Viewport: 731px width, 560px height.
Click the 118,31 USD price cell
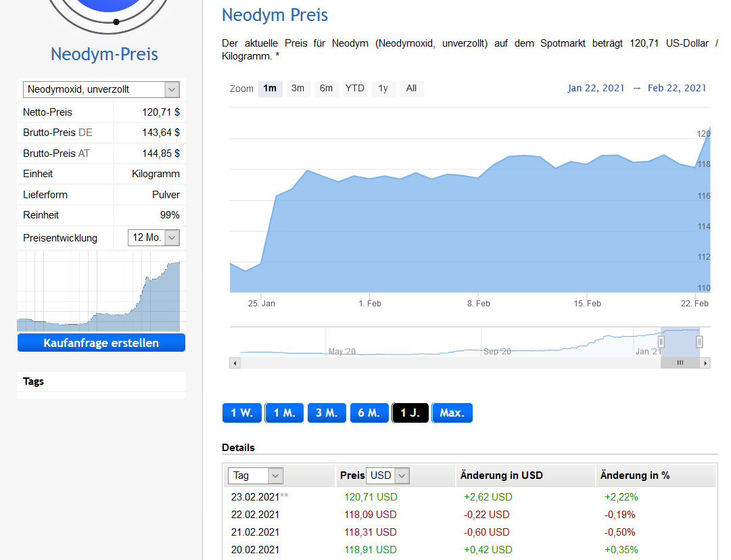[370, 532]
